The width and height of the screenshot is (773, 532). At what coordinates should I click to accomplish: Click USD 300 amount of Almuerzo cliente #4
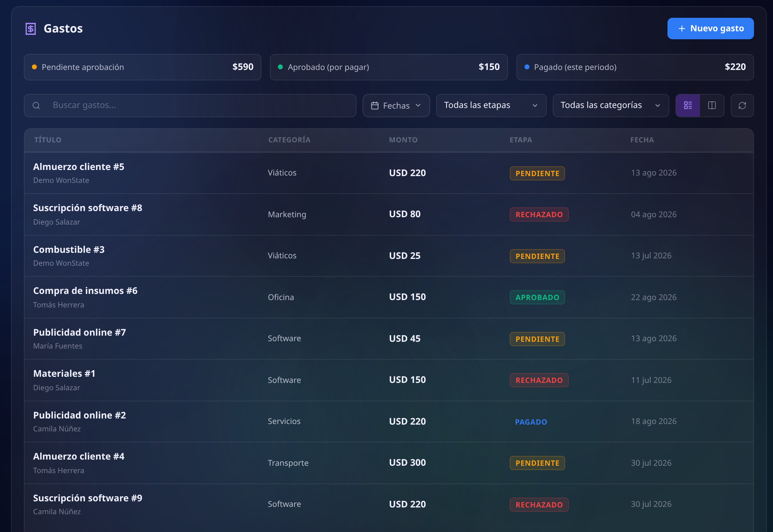(x=407, y=463)
